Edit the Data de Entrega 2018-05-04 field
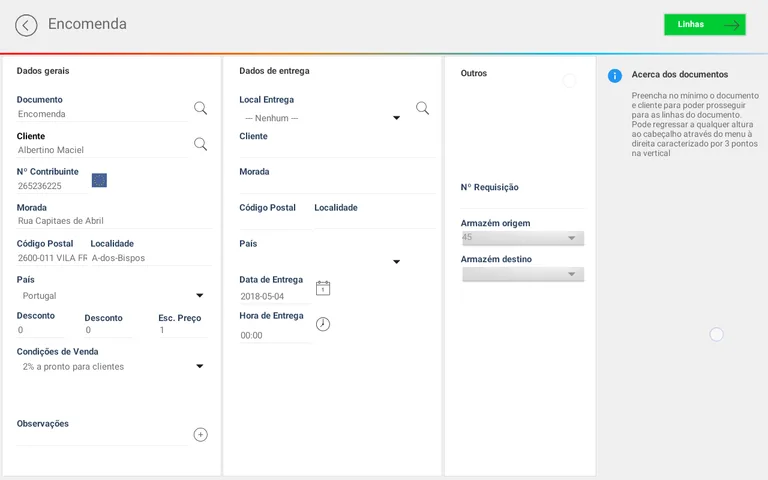 pos(275,296)
